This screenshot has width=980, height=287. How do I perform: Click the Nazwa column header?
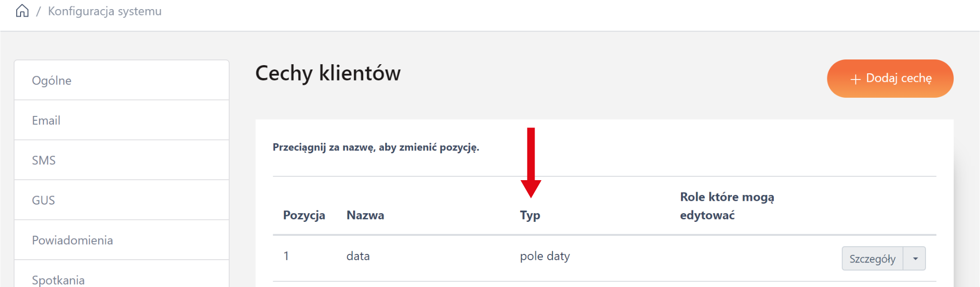(365, 215)
